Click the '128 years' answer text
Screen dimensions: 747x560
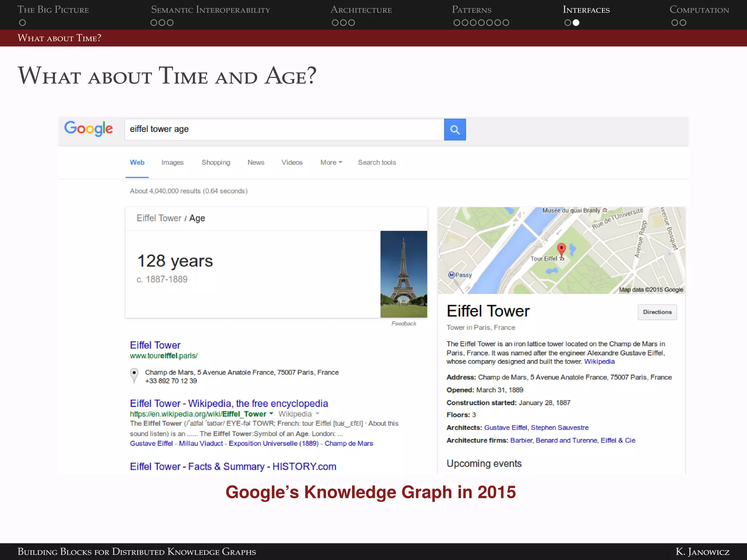coord(175,261)
